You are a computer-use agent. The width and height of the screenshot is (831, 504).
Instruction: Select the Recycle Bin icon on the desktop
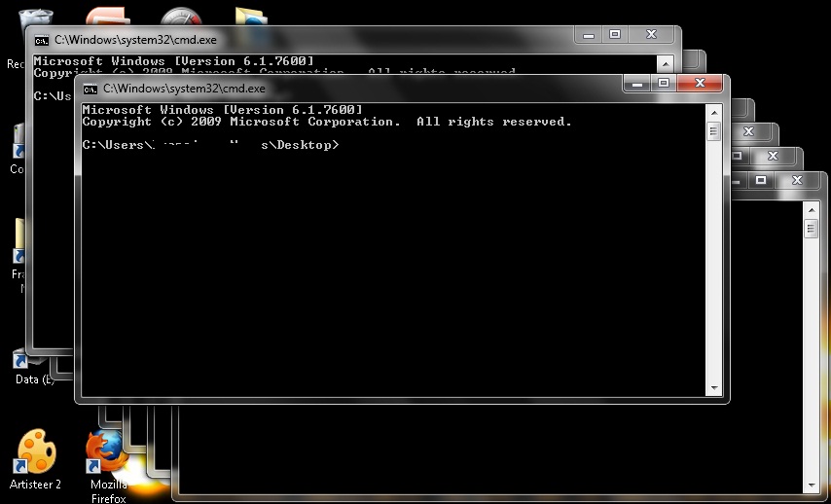coord(35,18)
